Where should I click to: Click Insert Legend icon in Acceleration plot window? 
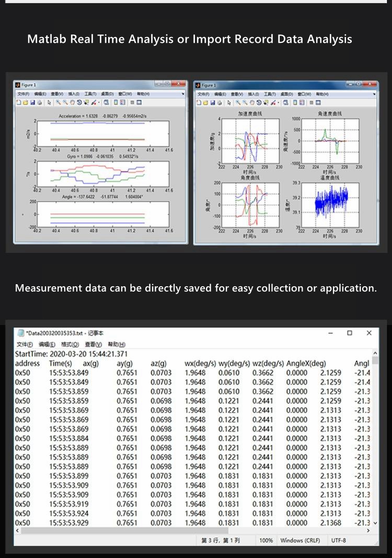point(123,103)
